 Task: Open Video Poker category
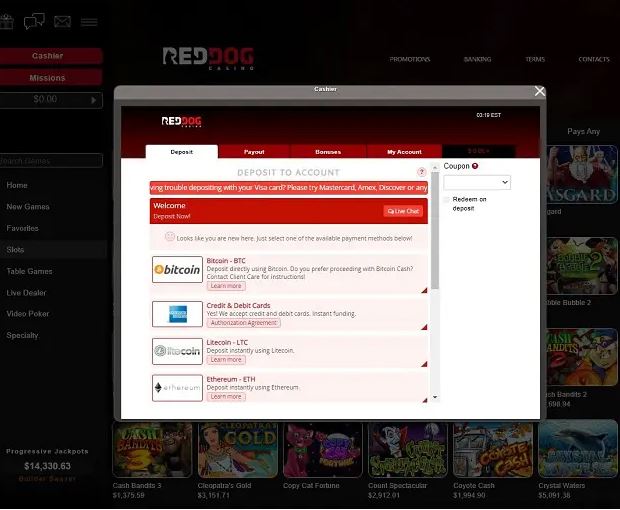28,314
